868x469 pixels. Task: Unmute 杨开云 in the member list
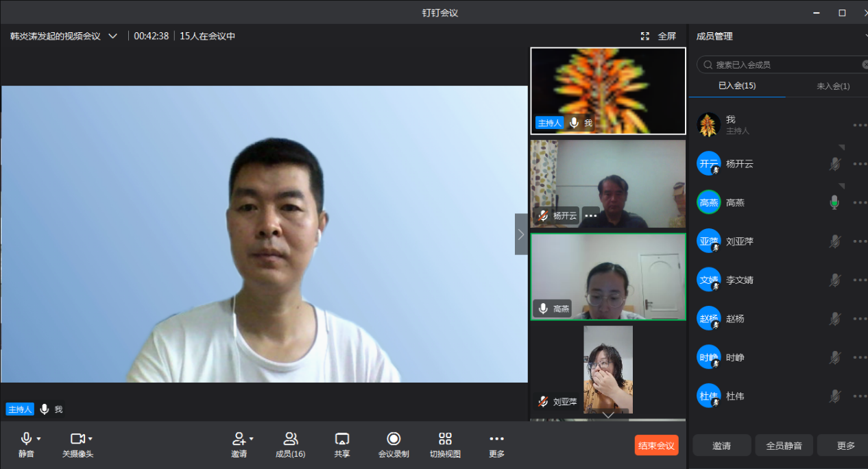[834, 164]
